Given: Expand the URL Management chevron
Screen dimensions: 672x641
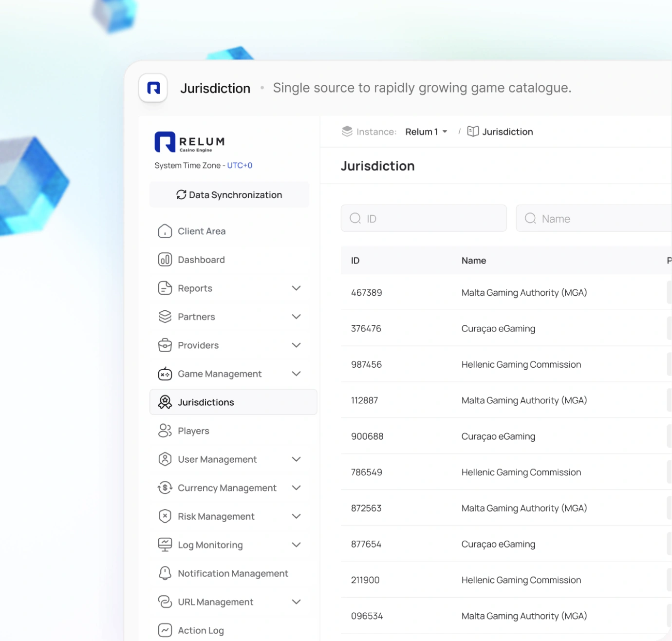Looking at the screenshot, I should tap(296, 602).
